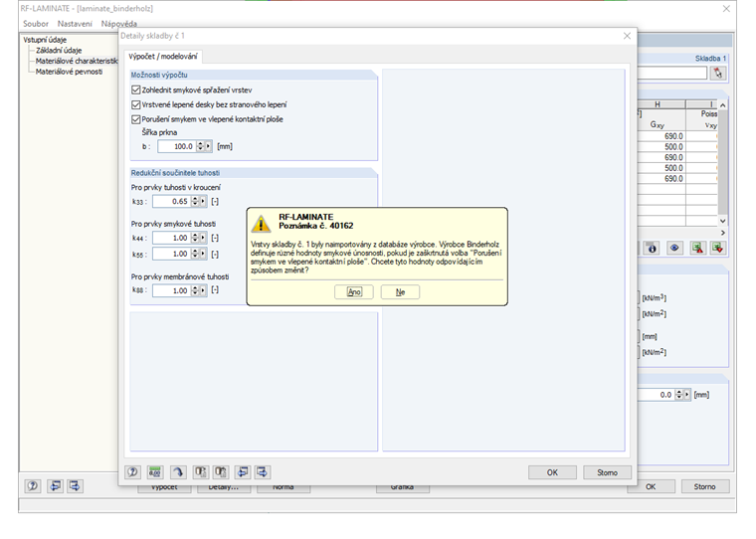Viewport: 756px width, 539px height.
Task: Toggle 'Vrstvené lepené desky bez stranového lepení' checkbox
Action: pos(136,104)
